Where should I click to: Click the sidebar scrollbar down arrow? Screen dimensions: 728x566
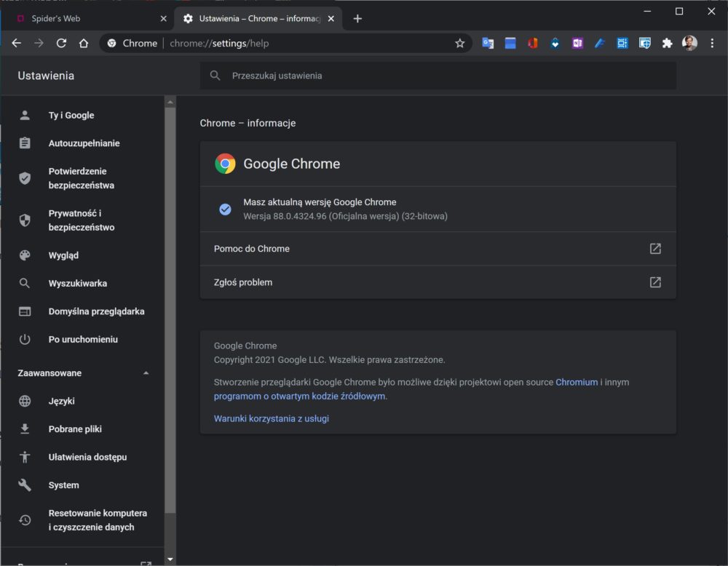pyautogui.click(x=170, y=559)
